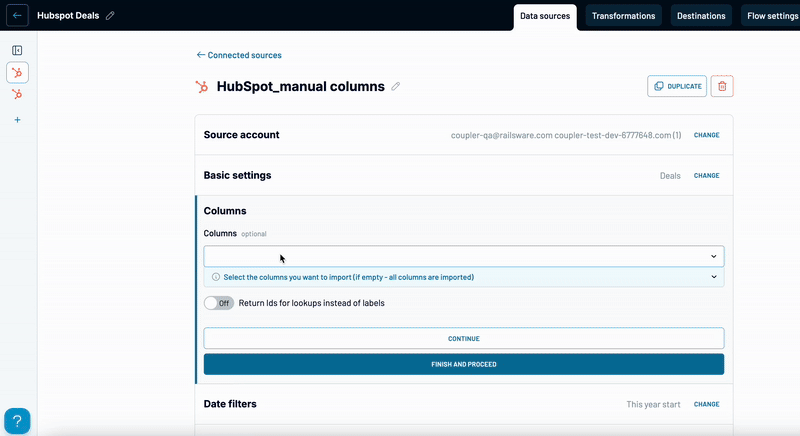The image size is (800, 436).
Task: Click the Continue button
Action: coord(464,339)
